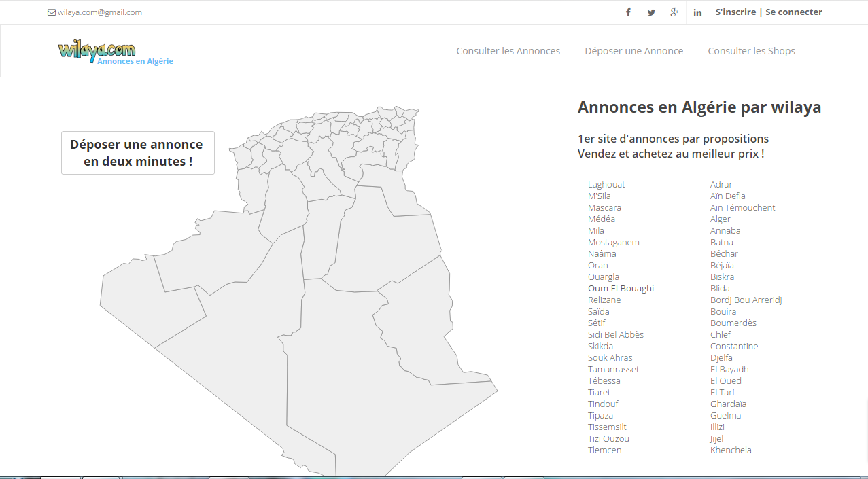Open the Alger wilaya link
The height and width of the screenshot is (479, 868).
(x=720, y=219)
